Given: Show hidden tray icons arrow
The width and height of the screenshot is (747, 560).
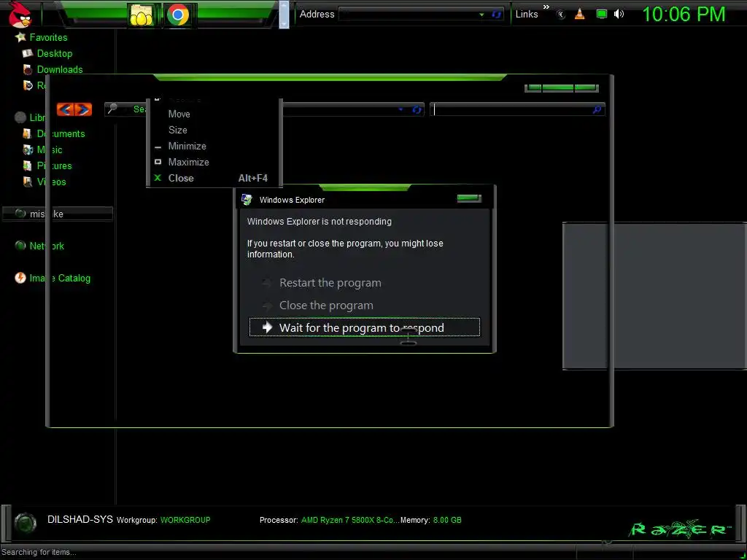Looking at the screenshot, I should (561, 15).
